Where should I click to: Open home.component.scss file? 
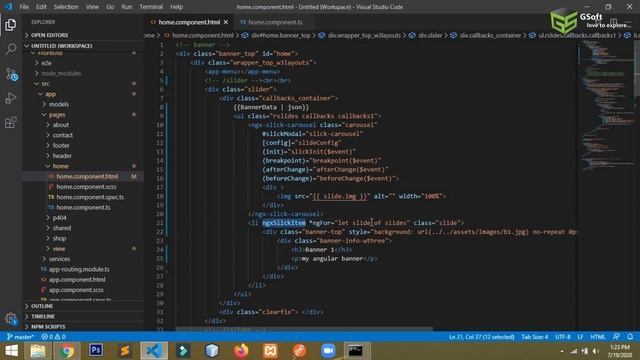point(86,187)
